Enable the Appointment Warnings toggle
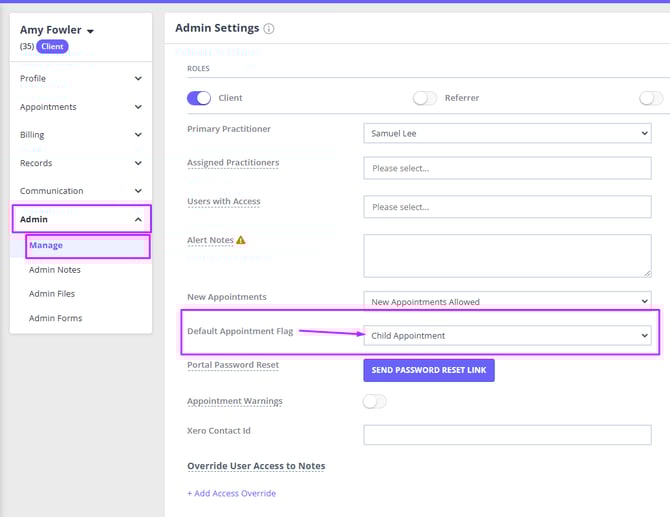This screenshot has height=517, width=670. [374, 401]
